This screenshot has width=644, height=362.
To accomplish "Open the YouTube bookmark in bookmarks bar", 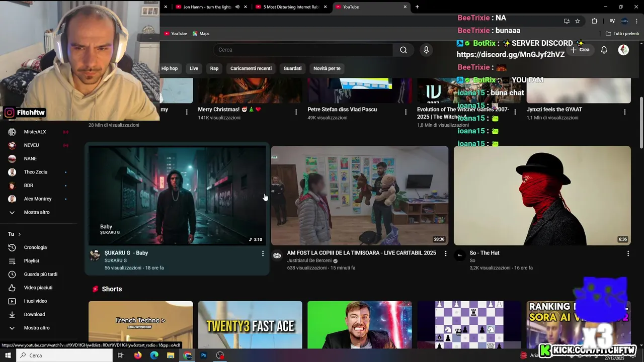I will click(x=175, y=34).
